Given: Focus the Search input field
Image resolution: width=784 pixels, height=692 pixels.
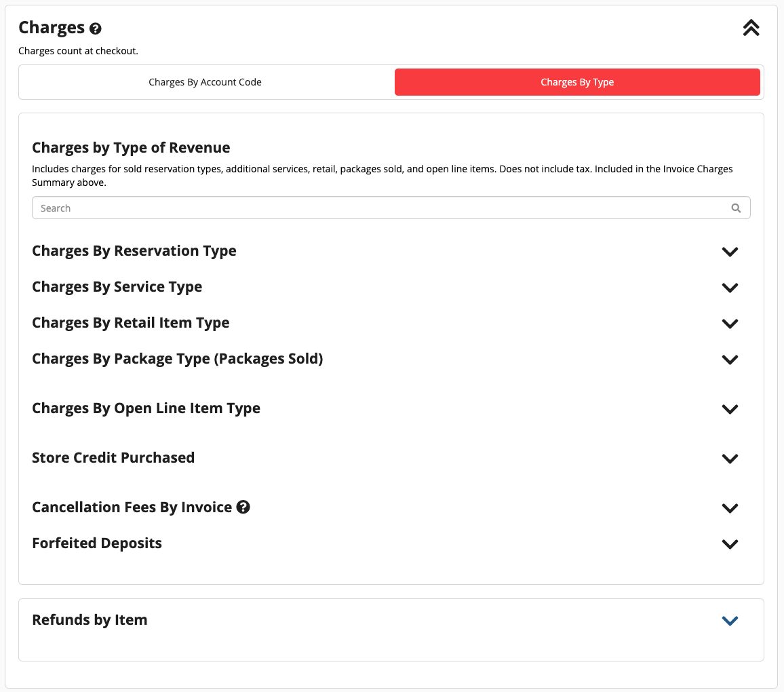Looking at the screenshot, I should 391,208.
